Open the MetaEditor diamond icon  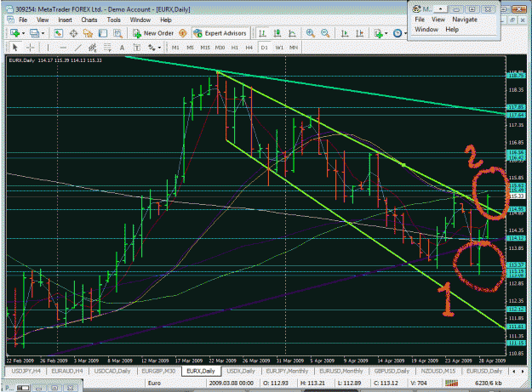[182, 33]
